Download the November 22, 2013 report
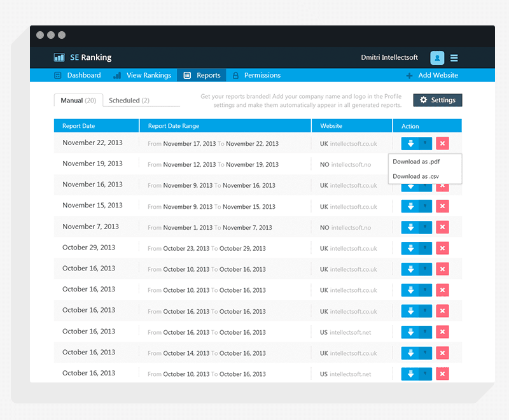This screenshot has width=509, height=420. click(x=410, y=143)
